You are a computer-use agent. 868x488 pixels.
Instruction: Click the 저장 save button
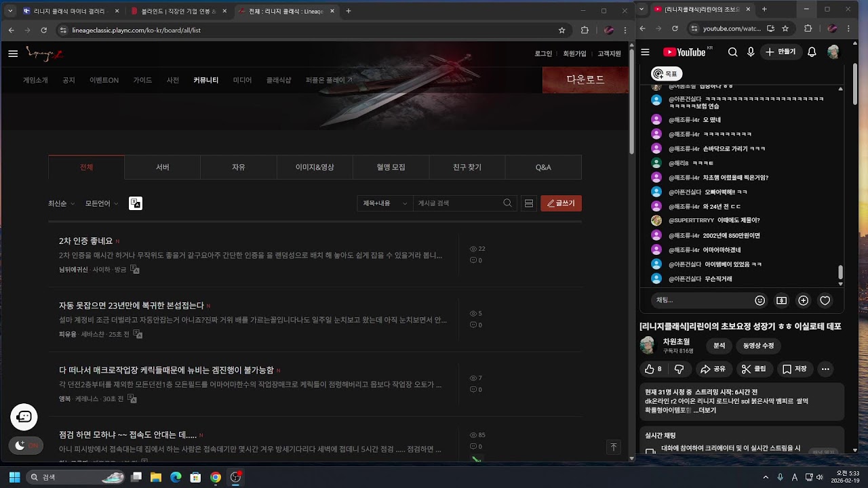794,369
